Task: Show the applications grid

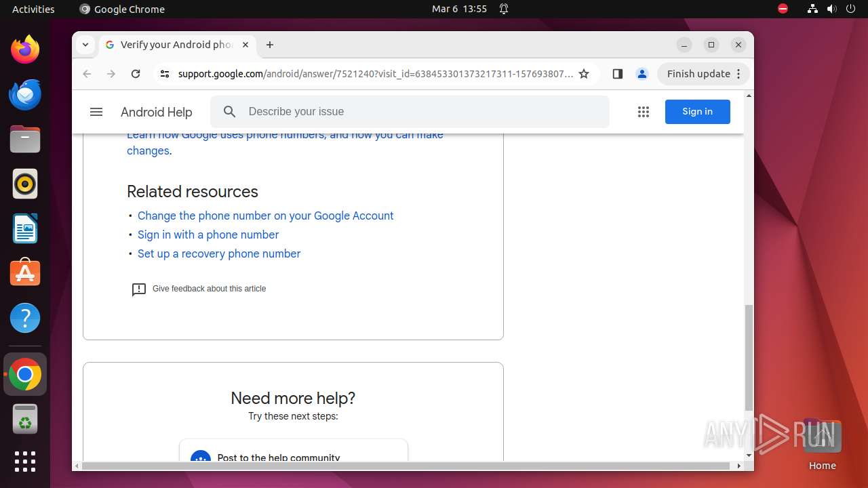Action: [25, 462]
